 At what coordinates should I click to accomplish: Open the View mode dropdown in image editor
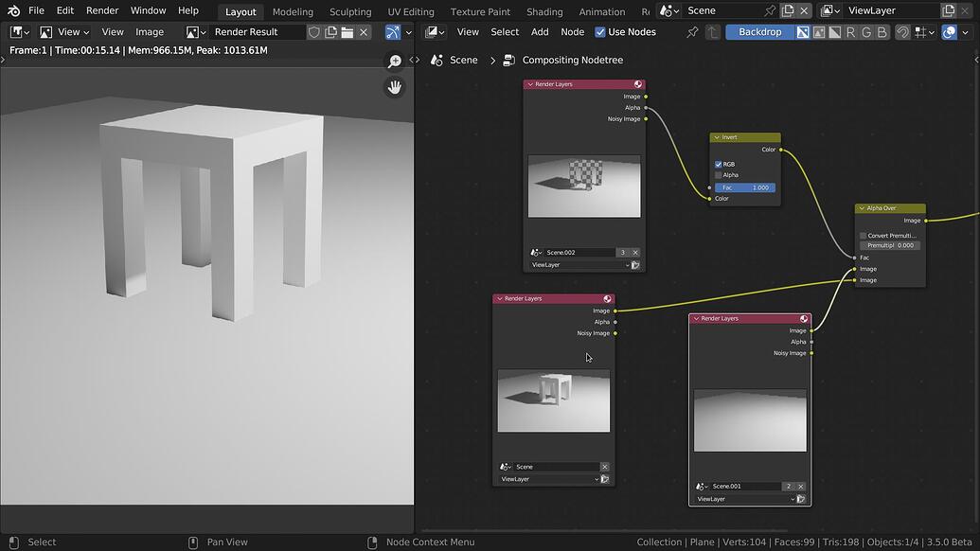[64, 32]
